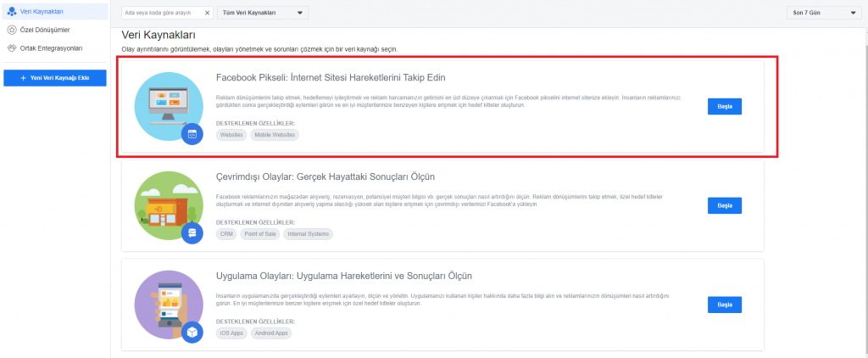The image size is (868, 358).
Task: Select the Websites feature tag
Action: (x=231, y=135)
